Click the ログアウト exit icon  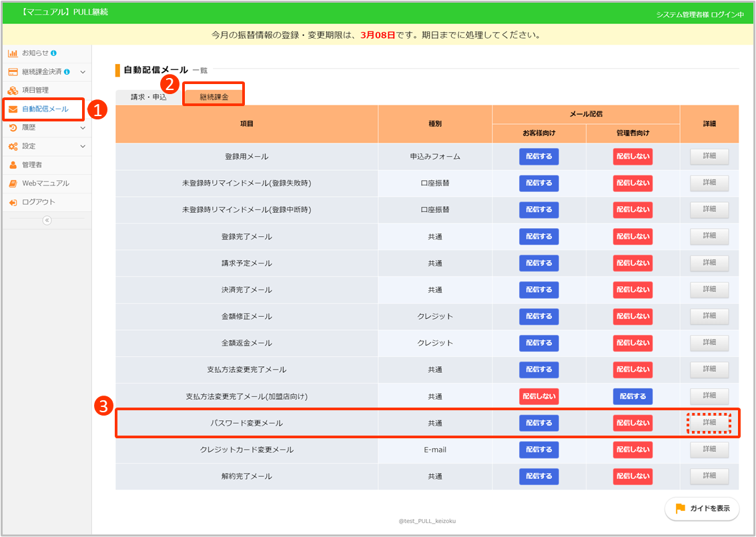point(13,202)
